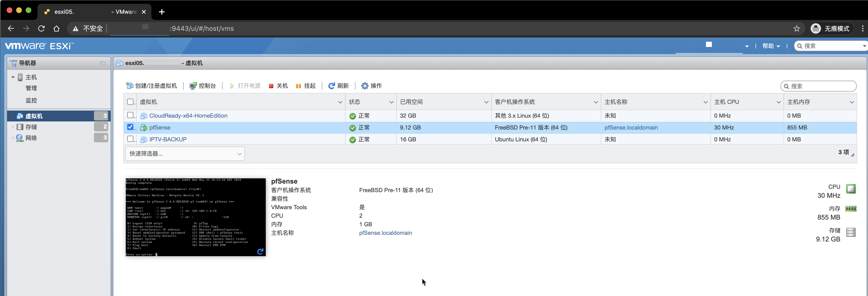Viewport: 868px width, 296px height.
Task: Open the IPTV-BACKUP virtual machine link
Action: tap(168, 139)
